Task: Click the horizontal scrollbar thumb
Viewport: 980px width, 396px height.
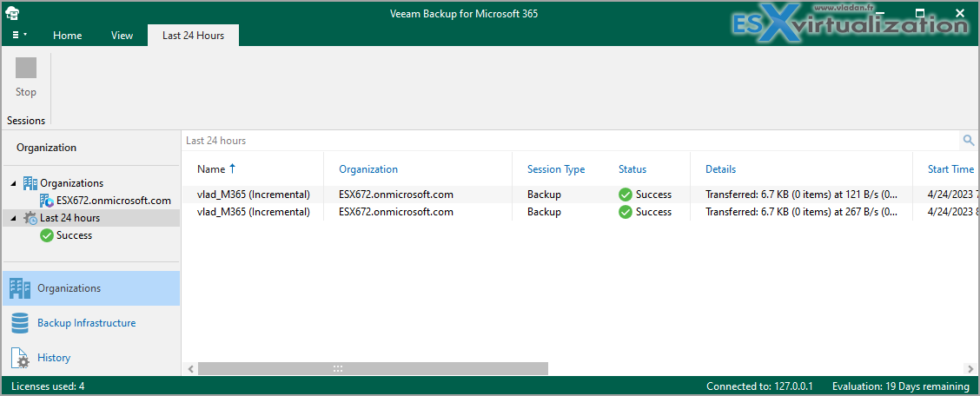Action: click(373, 368)
